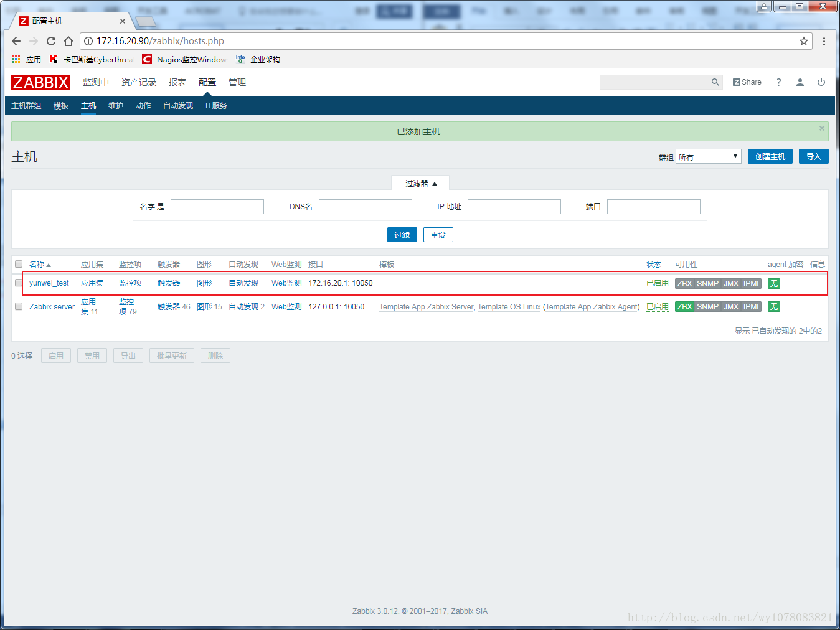Switch to 主机群组 submenu
840x630 pixels.
[26, 106]
